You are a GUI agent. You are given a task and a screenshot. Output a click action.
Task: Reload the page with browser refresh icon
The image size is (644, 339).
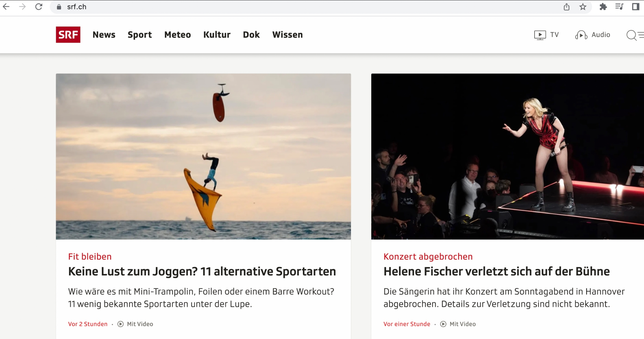39,7
